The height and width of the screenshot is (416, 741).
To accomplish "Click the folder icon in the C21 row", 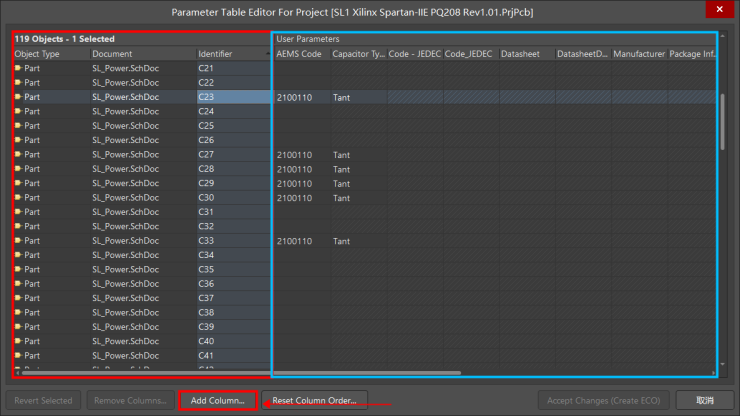I will tap(18, 68).
